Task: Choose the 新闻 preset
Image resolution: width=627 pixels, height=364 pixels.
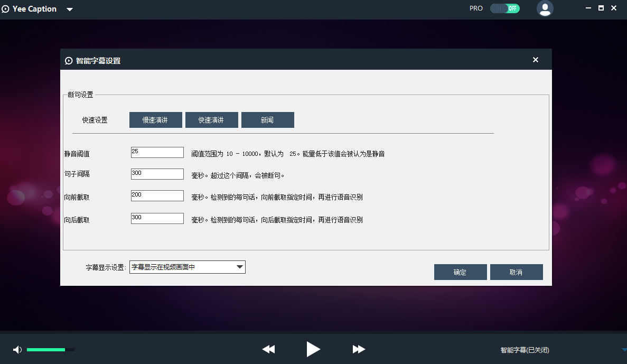Action: pos(267,120)
